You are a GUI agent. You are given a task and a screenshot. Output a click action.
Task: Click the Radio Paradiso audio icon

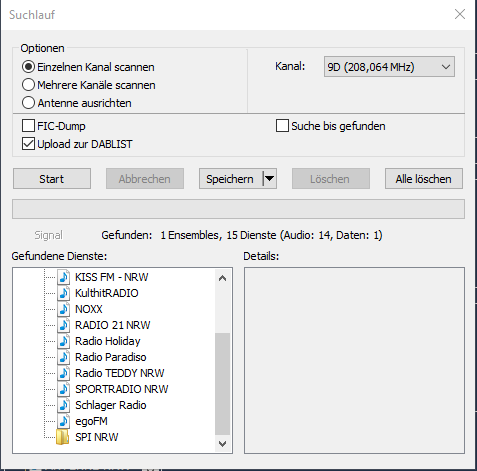63,357
